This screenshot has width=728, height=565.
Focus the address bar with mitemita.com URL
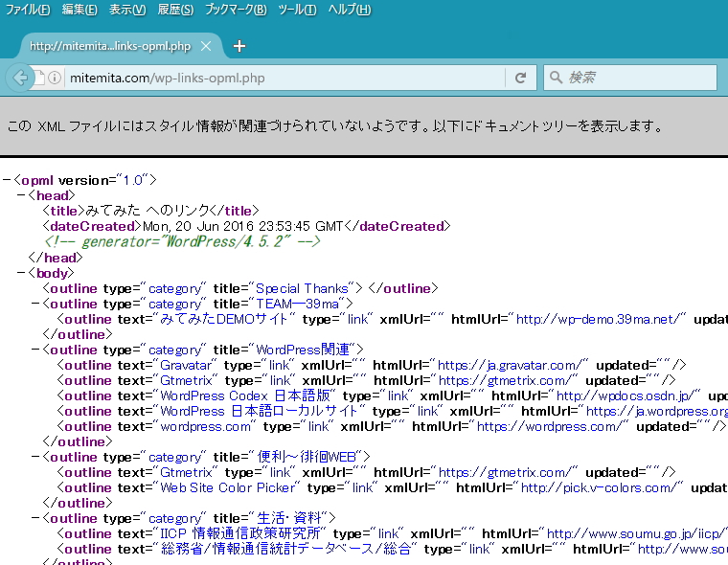click(x=285, y=78)
